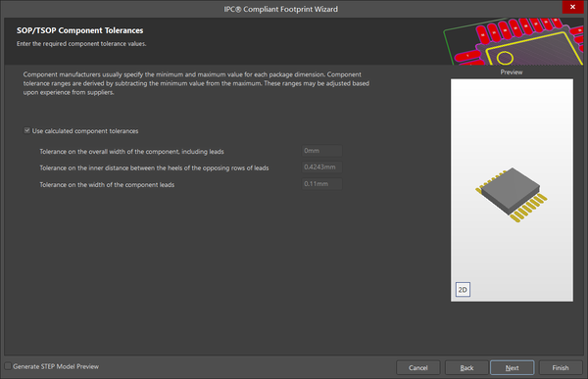The width and height of the screenshot is (588, 379).
Task: Toggle the 2D preview mode button
Action: coord(463,290)
